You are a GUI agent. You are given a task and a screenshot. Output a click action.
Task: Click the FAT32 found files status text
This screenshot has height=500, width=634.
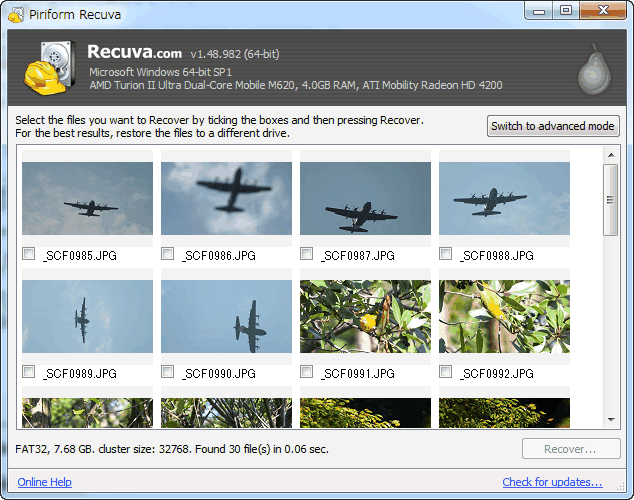[172, 449]
